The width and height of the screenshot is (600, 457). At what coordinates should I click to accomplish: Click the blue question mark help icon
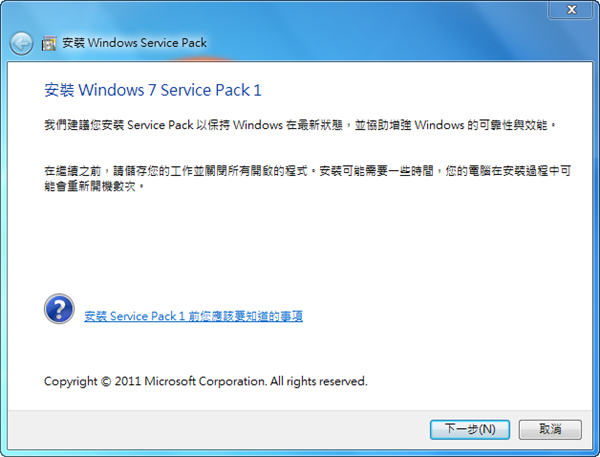tap(59, 308)
